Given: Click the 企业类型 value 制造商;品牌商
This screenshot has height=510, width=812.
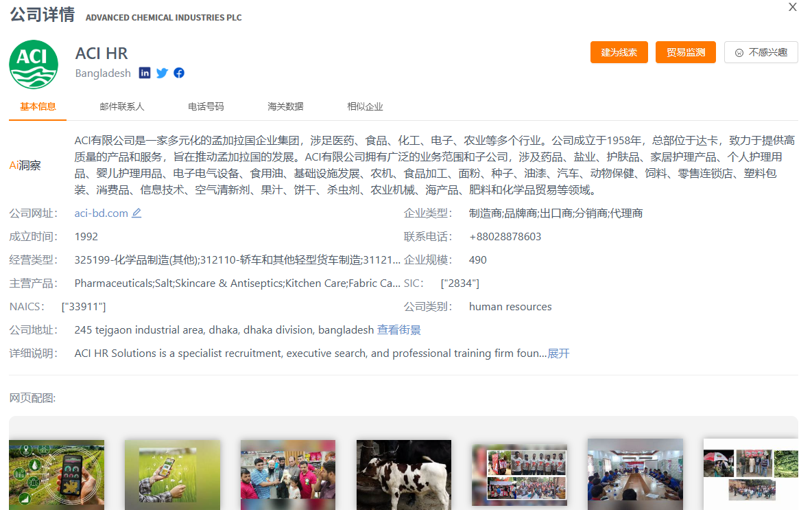Looking at the screenshot, I should tap(556, 213).
